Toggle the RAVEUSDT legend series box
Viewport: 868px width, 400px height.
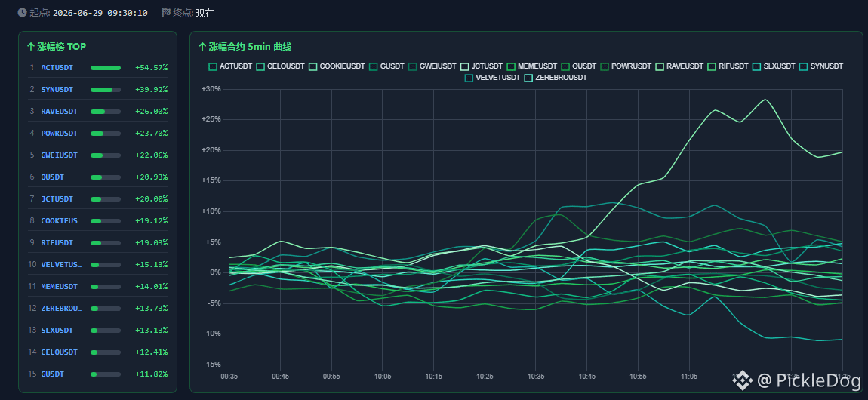pos(660,66)
